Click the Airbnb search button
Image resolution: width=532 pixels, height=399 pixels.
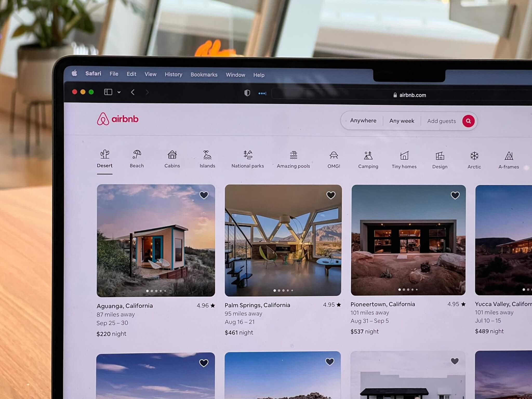coord(469,121)
